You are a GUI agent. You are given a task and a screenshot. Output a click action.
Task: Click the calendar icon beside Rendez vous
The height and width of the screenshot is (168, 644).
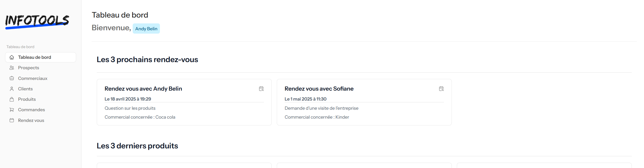click(12, 120)
